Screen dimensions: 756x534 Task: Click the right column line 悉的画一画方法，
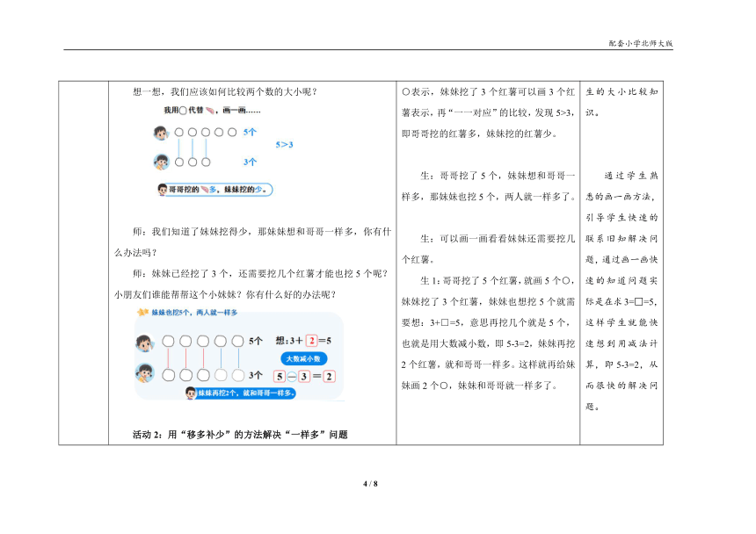(622, 197)
